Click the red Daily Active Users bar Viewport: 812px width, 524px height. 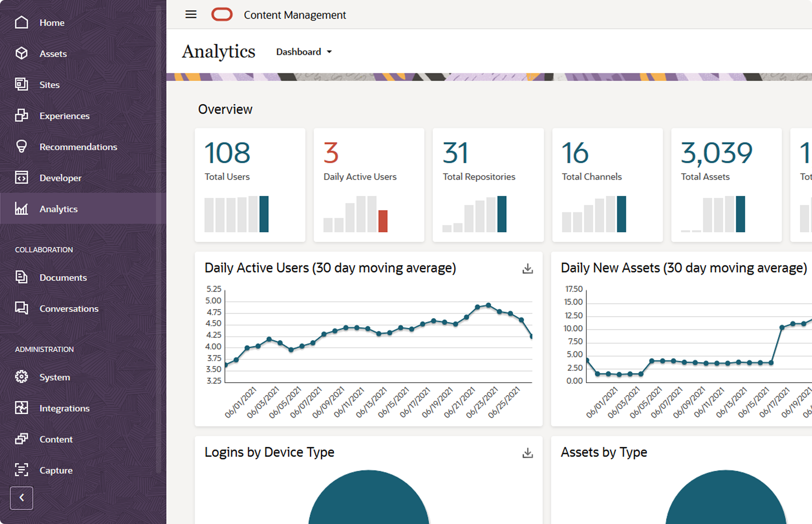click(x=382, y=221)
